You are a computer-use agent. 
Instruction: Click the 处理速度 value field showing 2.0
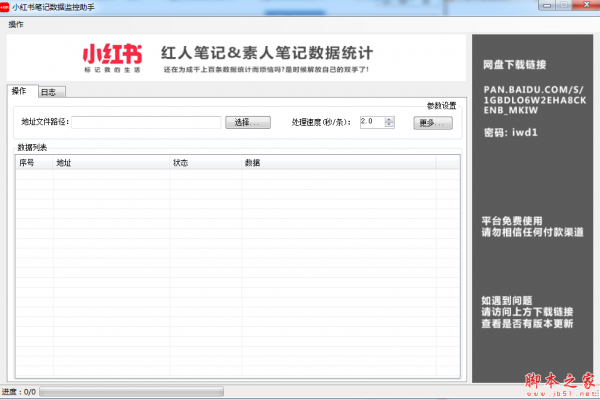(372, 122)
